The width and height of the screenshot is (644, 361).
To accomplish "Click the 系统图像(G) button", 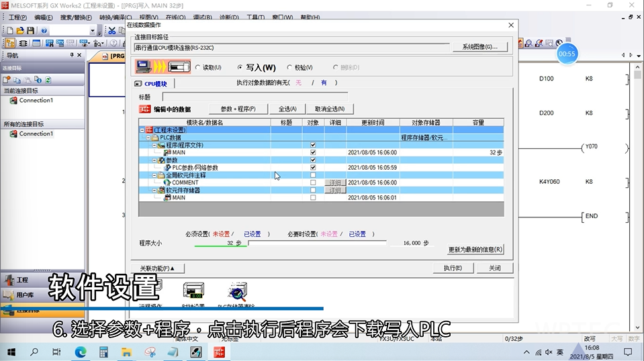I will coord(479,47).
